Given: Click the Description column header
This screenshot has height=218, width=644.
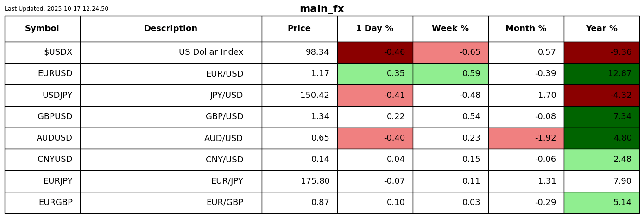Looking at the screenshot, I should click(170, 29).
